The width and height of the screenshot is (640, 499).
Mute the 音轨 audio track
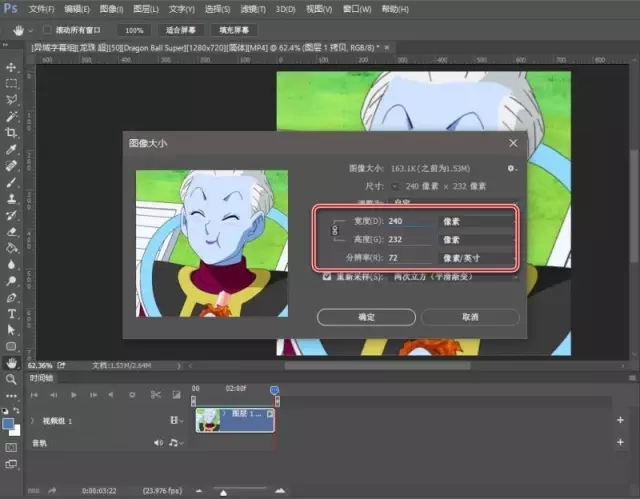point(158,443)
